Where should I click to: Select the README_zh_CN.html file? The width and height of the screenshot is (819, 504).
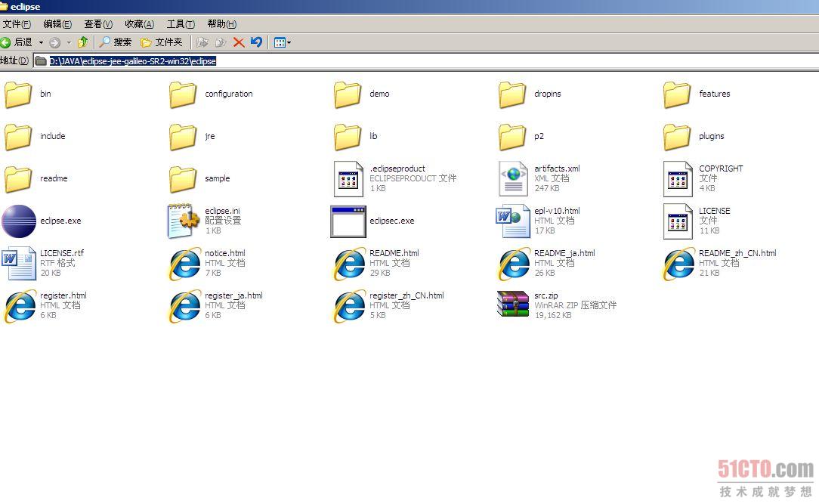click(678, 264)
